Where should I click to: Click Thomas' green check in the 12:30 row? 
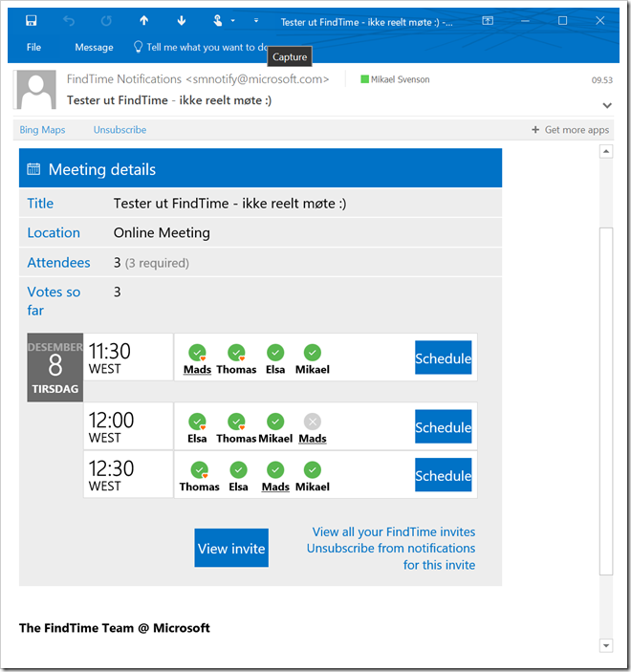(x=199, y=470)
